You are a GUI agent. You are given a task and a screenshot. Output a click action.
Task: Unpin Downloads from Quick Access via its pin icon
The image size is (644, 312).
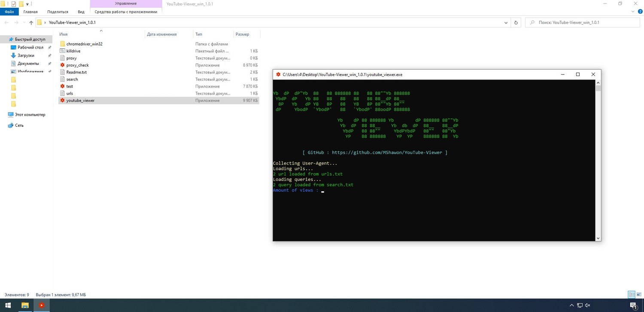tap(50, 55)
